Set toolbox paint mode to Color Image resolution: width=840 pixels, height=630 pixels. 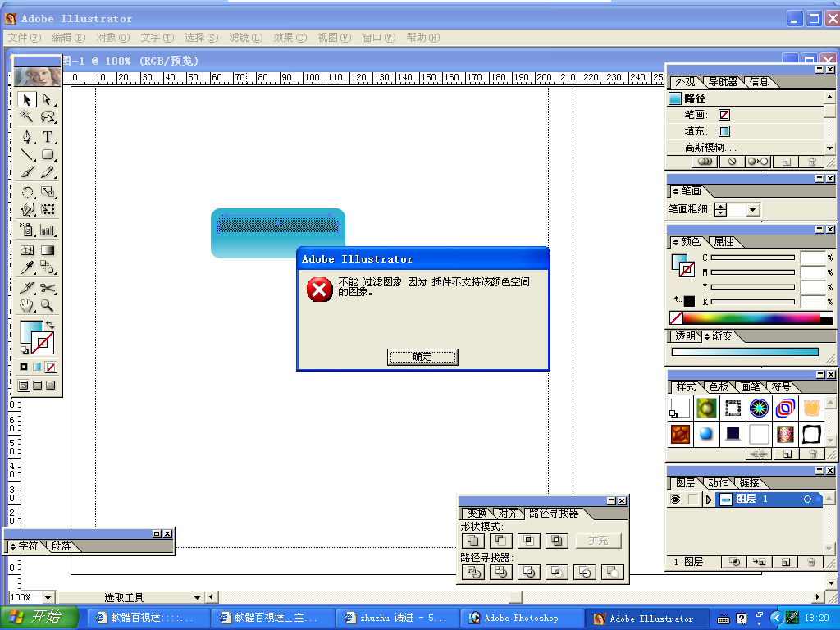tap(24, 367)
